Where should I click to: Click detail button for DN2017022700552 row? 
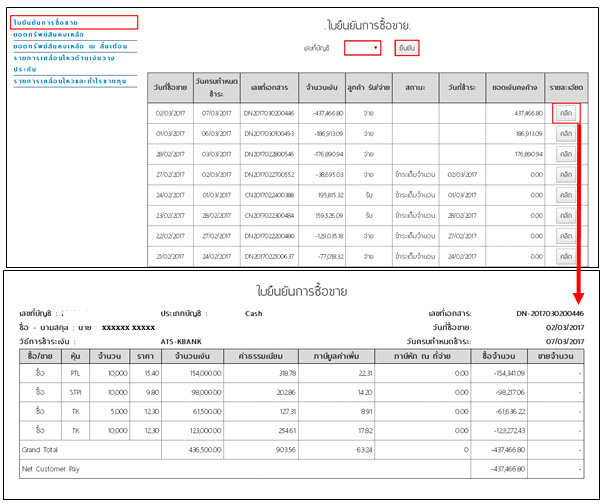[x=566, y=175]
